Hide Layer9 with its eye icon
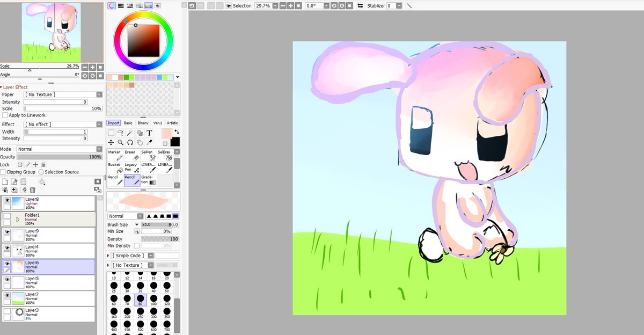The image size is (644, 335). point(7,232)
